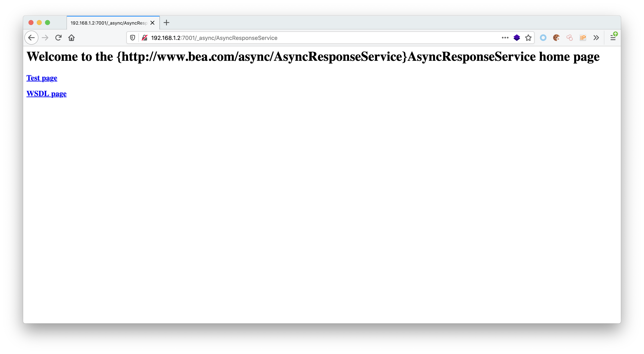This screenshot has width=644, height=354.
Task: Select the AsyncResponseService browser tab
Action: [x=109, y=23]
